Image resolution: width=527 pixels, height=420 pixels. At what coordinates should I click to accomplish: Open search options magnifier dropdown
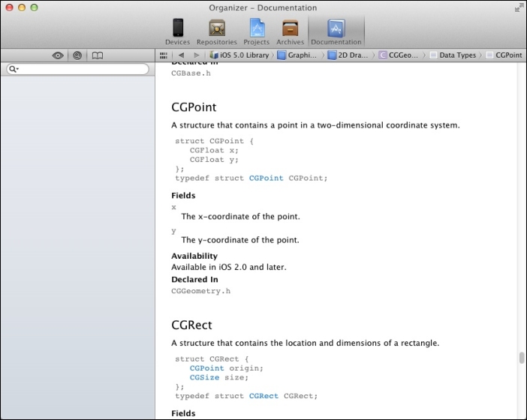pyautogui.click(x=14, y=69)
